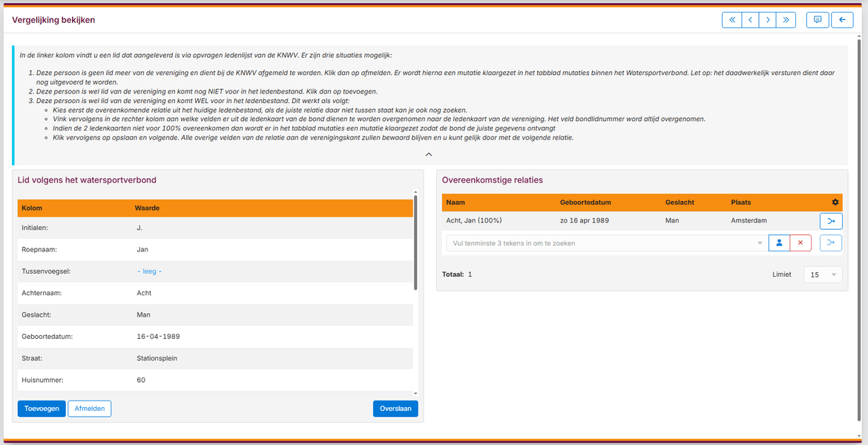Clear search with the red X button
The image size is (868, 445).
(x=800, y=243)
